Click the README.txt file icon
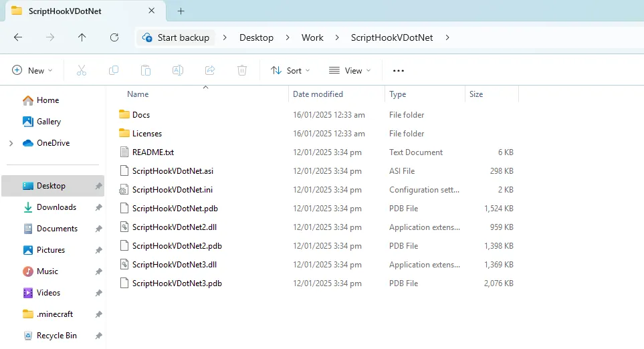Image resolution: width=644 pixels, height=349 pixels. (x=124, y=152)
